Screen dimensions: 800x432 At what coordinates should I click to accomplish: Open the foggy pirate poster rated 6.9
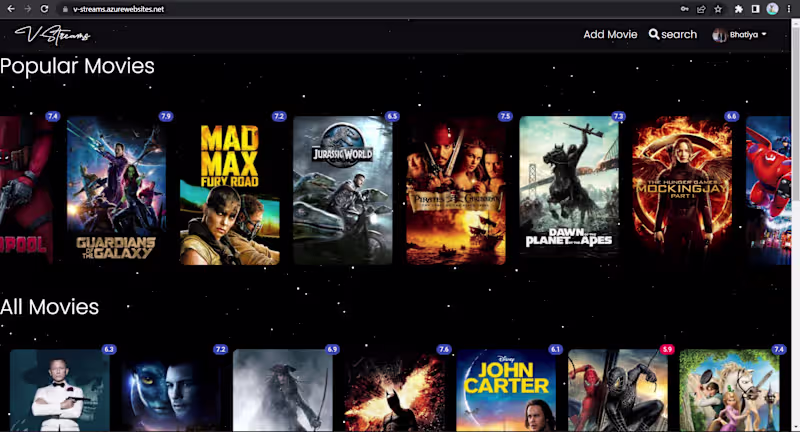pos(283,391)
